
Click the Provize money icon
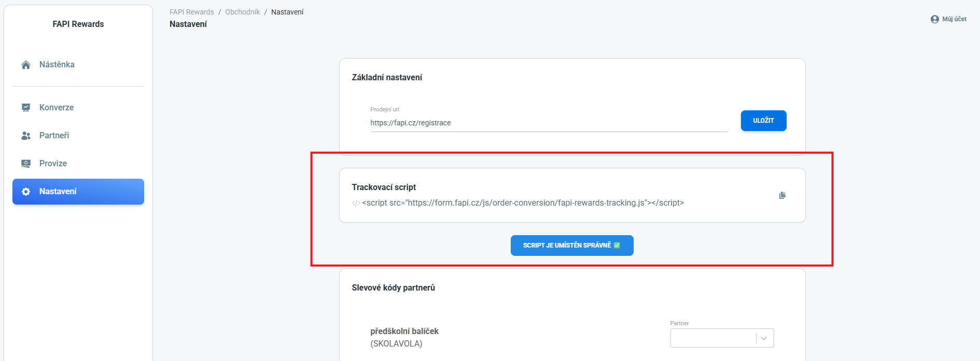[26, 163]
